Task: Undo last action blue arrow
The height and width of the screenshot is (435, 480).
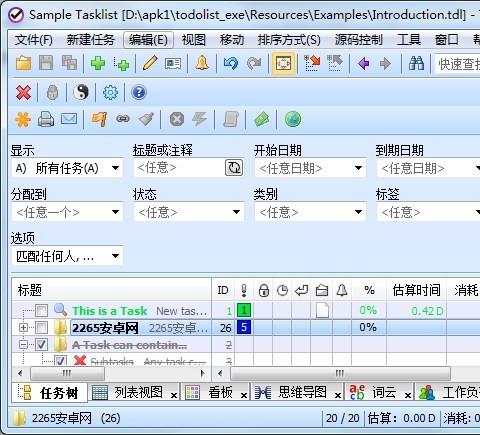Action: point(231,63)
